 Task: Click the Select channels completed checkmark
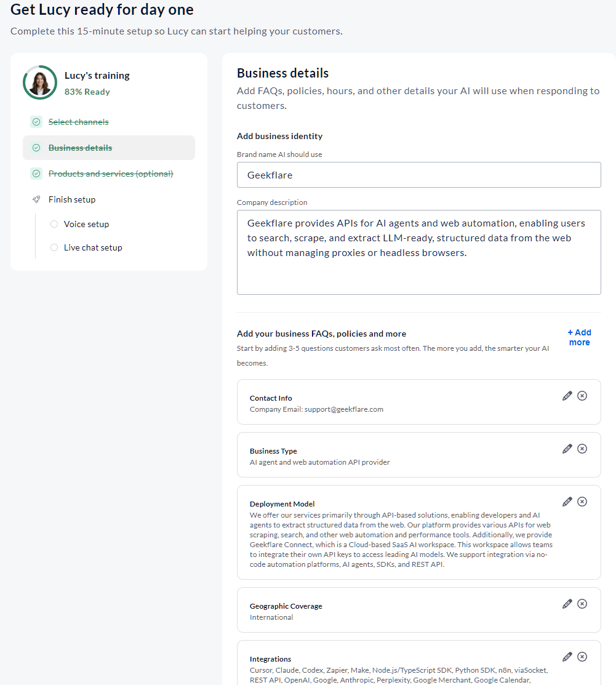click(x=36, y=122)
